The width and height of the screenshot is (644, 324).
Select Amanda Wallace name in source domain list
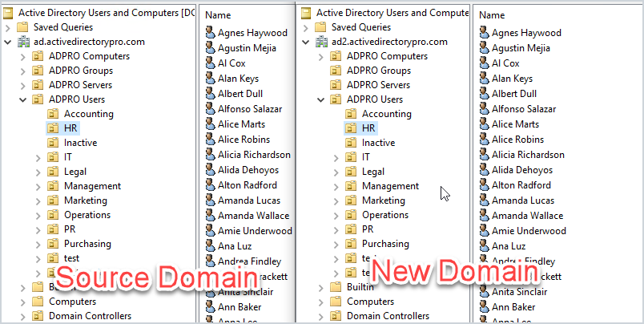253,216
